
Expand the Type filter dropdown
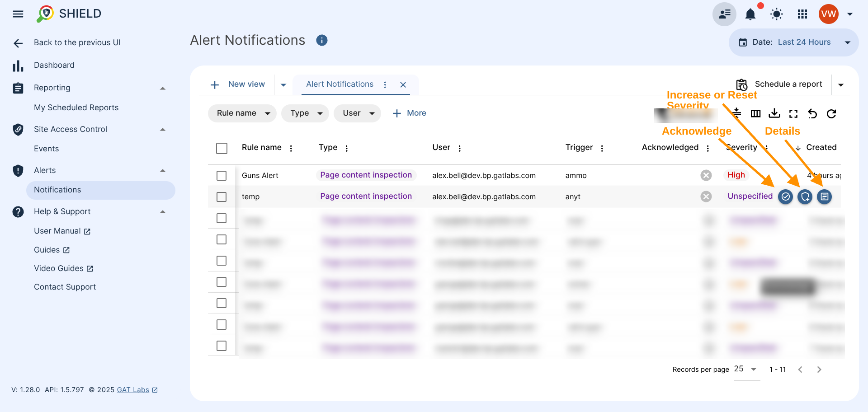[305, 113]
